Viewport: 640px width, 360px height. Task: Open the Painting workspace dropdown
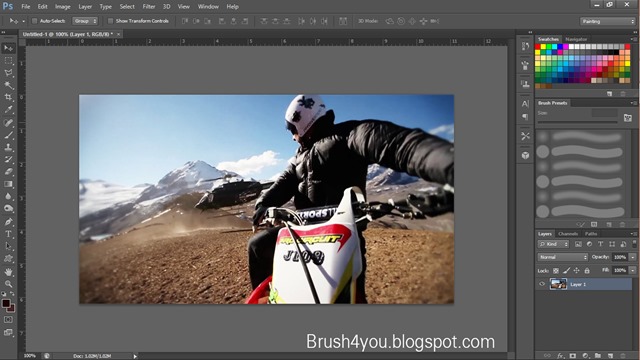pos(608,21)
